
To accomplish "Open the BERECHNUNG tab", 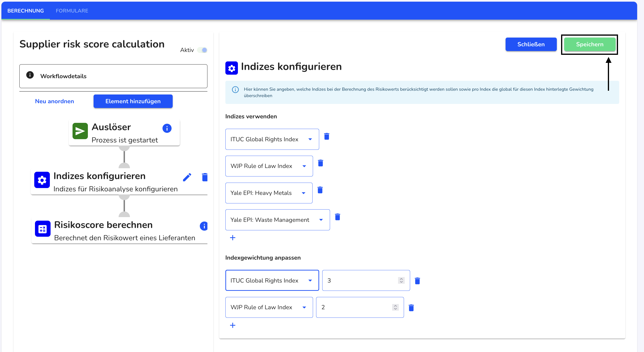I will pos(26,11).
